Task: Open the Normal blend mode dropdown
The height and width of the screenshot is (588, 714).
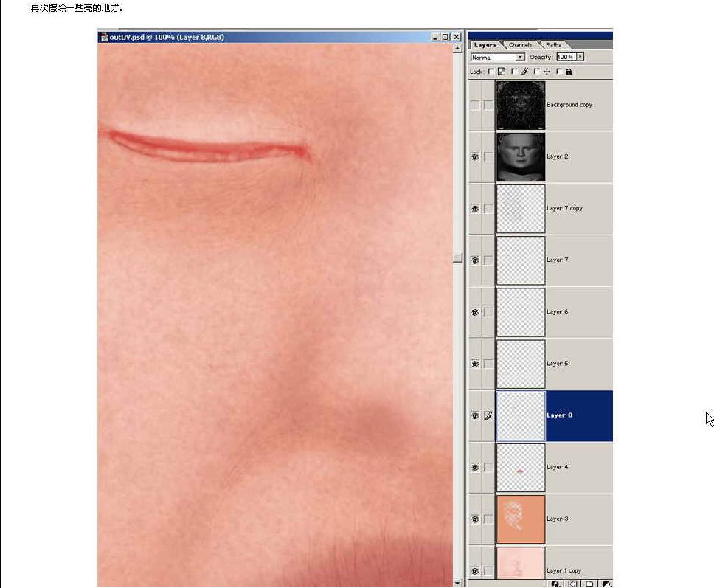Action: (498, 58)
